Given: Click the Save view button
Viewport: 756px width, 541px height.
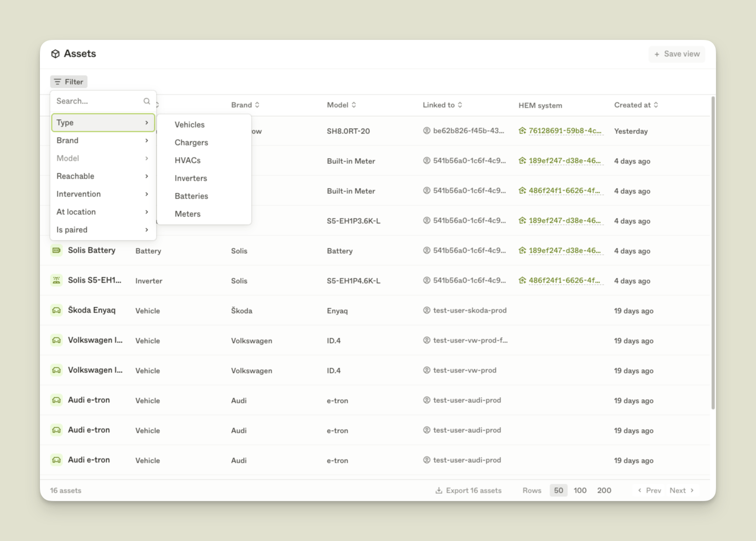Looking at the screenshot, I should [x=677, y=54].
